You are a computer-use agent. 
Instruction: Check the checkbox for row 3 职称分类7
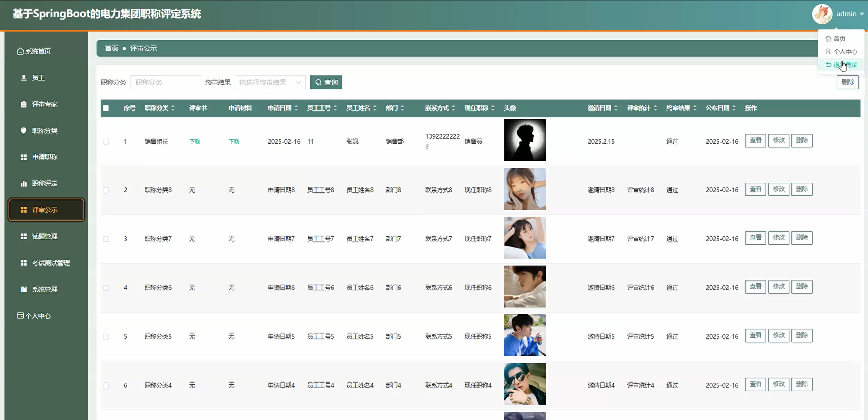[106, 239]
